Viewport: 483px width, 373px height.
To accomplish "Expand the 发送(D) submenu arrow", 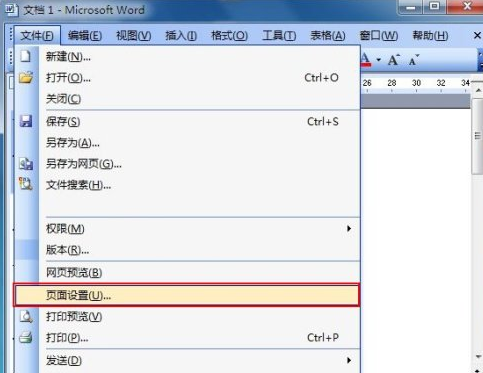I will [349, 360].
